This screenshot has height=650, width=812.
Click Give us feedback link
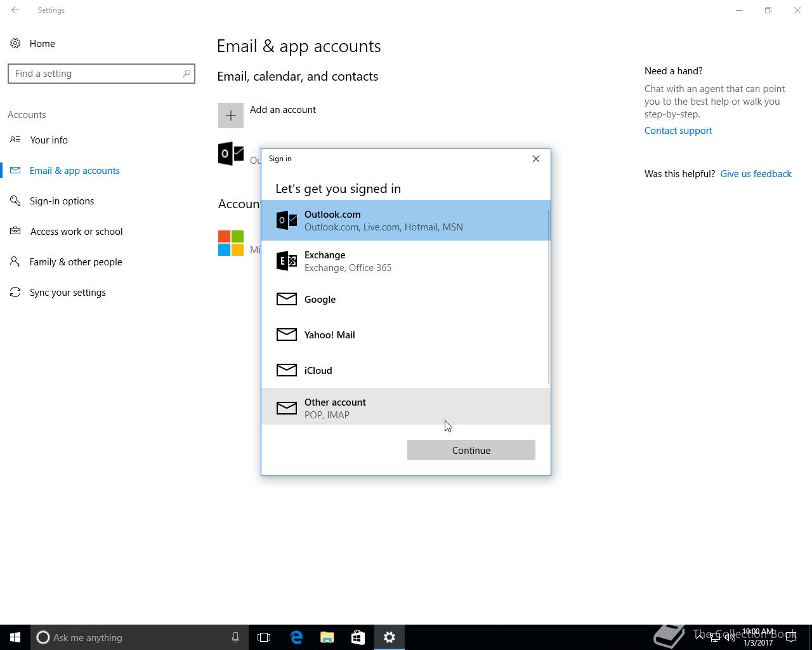click(x=756, y=174)
